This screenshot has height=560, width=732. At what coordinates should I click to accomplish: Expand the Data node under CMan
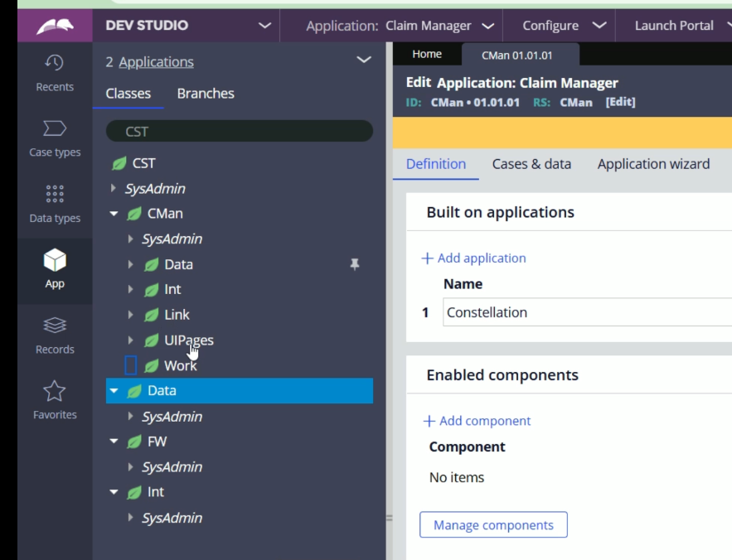click(130, 264)
